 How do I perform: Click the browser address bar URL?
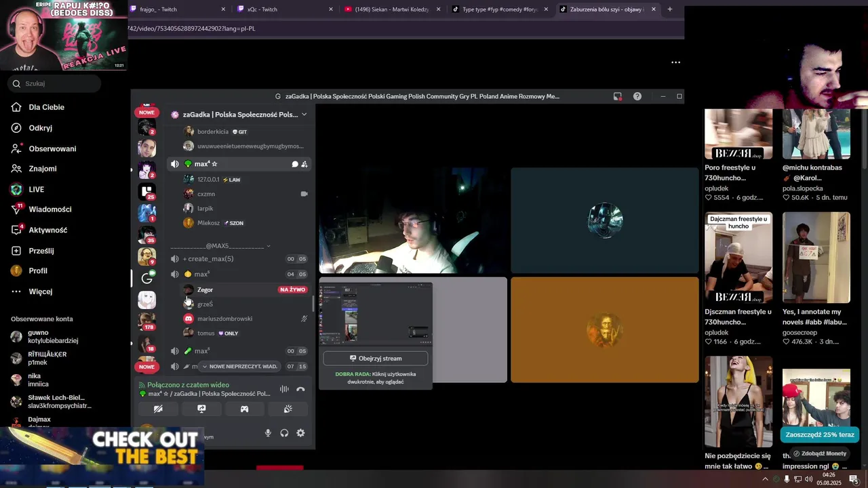tap(191, 28)
